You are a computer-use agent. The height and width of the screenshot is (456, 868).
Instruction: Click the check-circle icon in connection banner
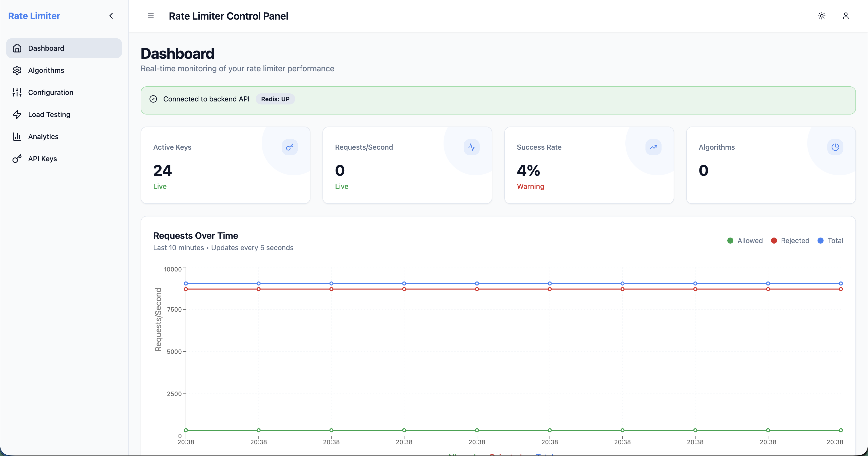(x=153, y=99)
